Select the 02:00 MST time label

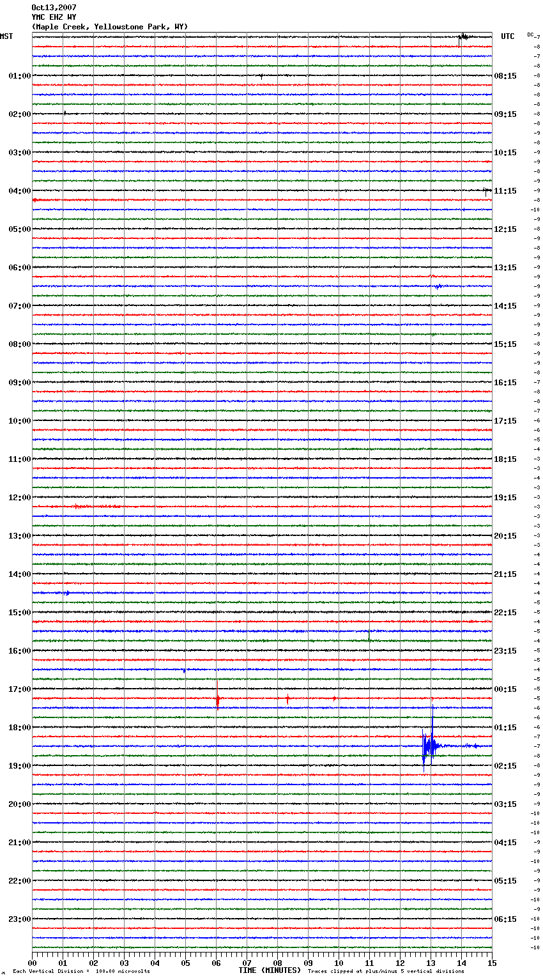(x=20, y=114)
